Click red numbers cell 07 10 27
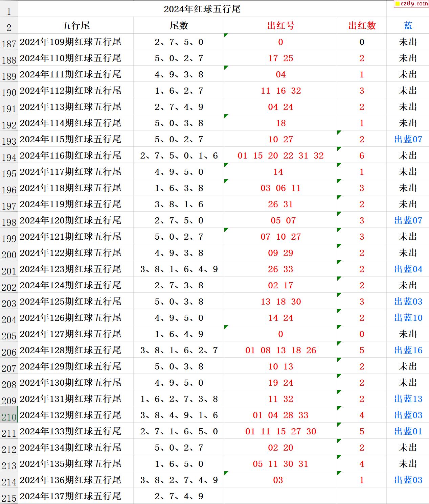Screen dimensions: 429x504 [280, 237]
